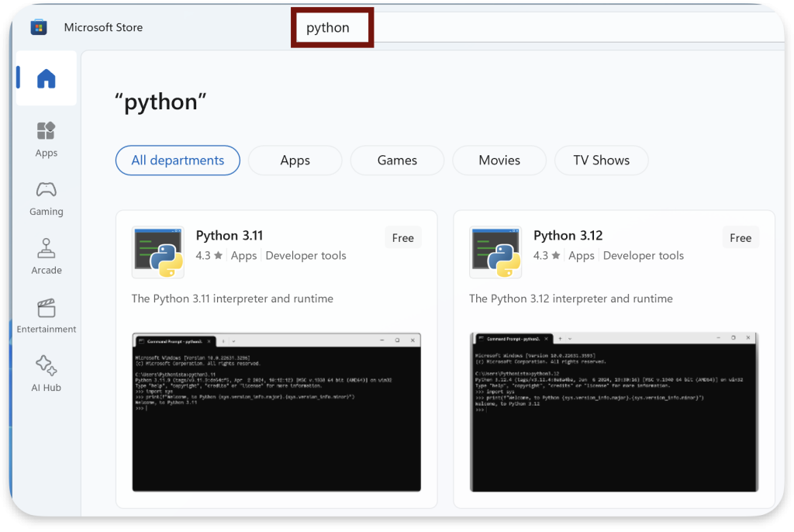Open the Apps section in sidebar

[x=46, y=140]
